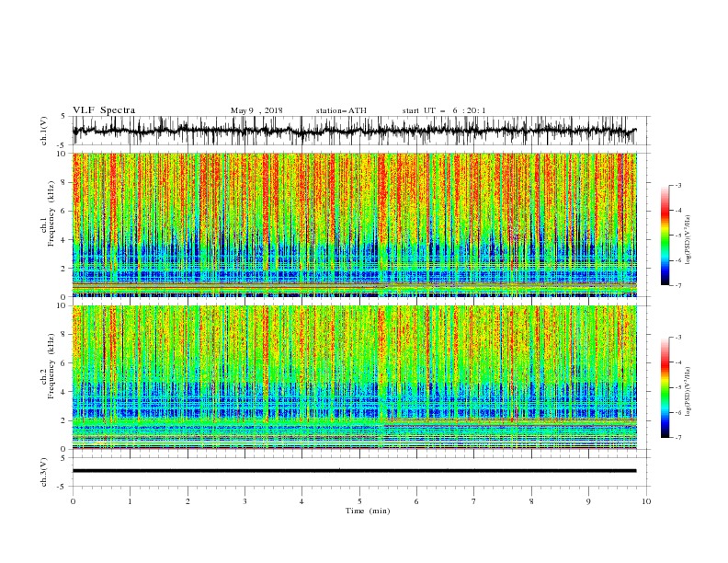The width and height of the screenshot is (728, 563).
Task: Click time axis tick label '8'
Action: coord(531,501)
